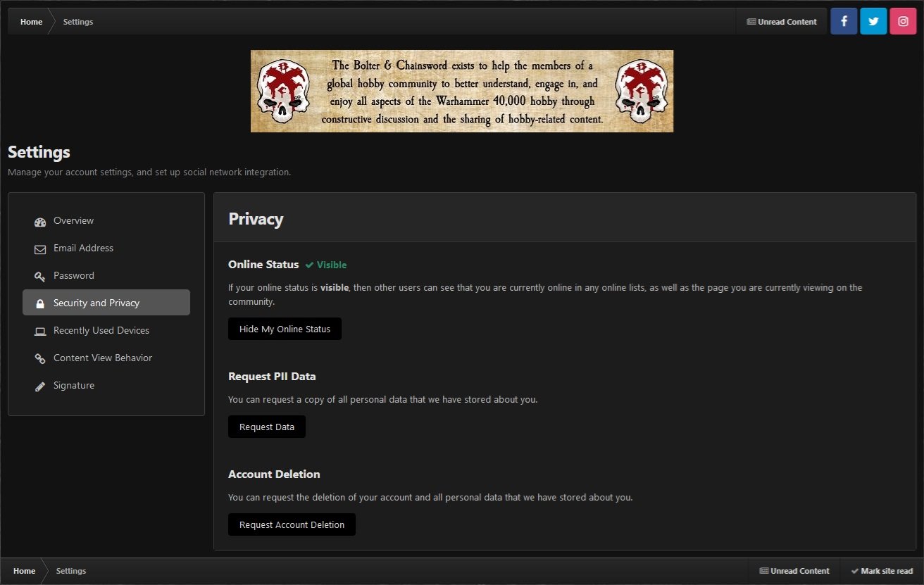Go to Home in top breadcrumb
The height and width of the screenshot is (585, 924).
point(31,22)
